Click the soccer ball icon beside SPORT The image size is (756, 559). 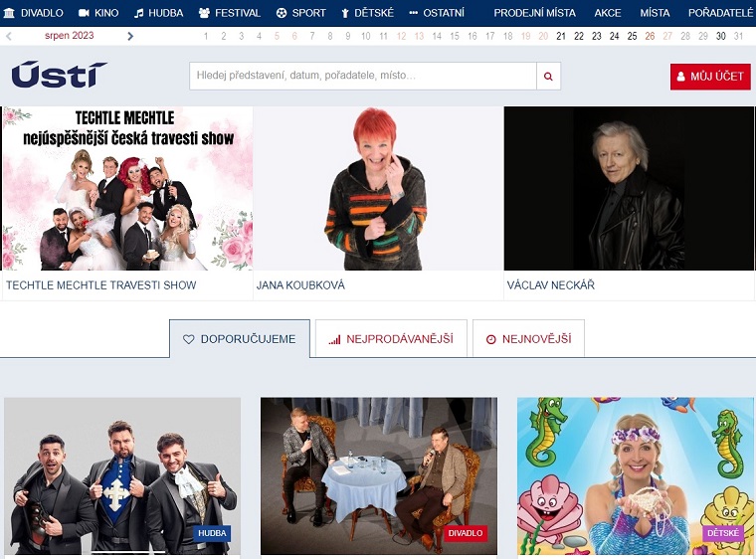pos(282,13)
